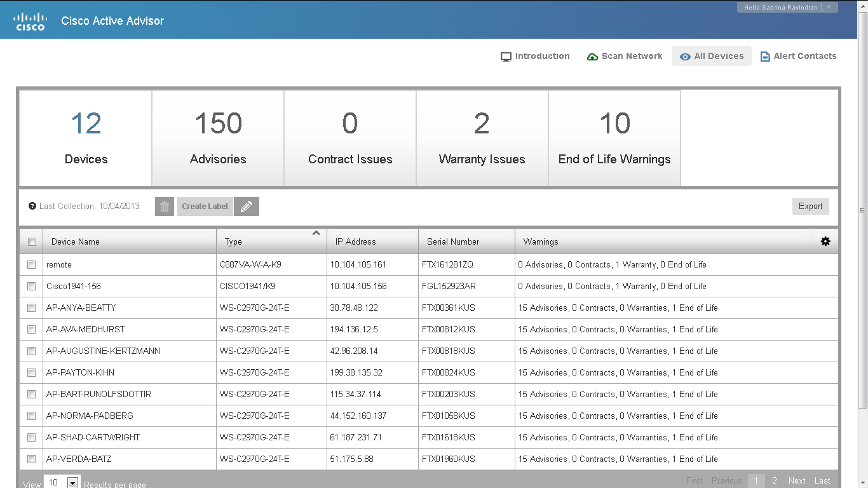
Task: Click the Create Label button
Action: (205, 207)
